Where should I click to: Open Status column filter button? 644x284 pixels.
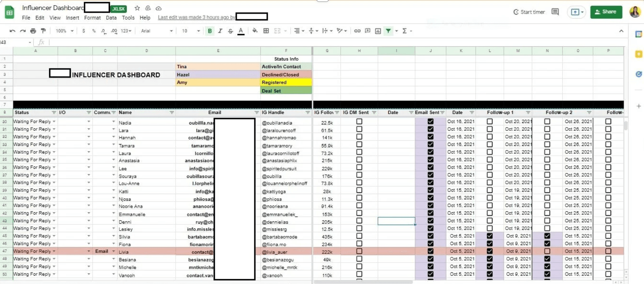[x=54, y=113]
